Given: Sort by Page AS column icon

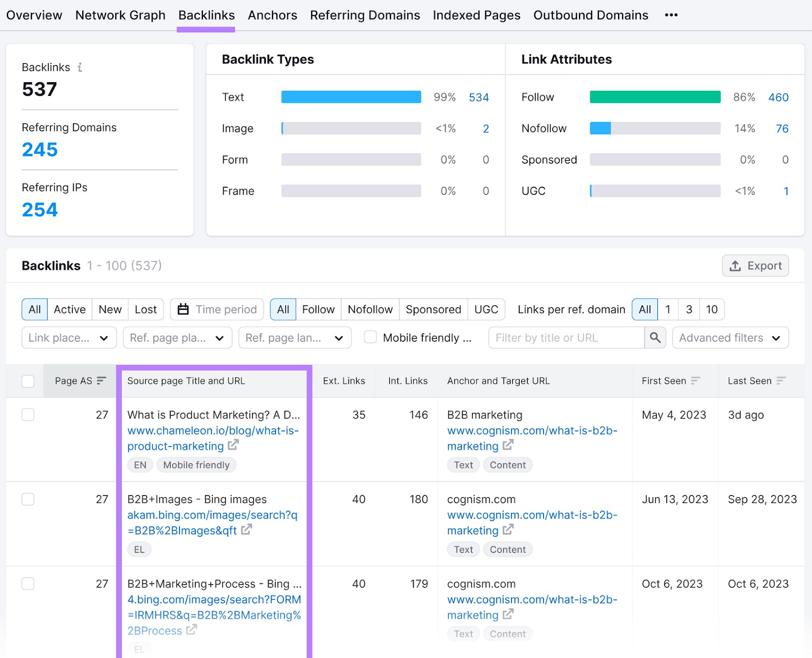Looking at the screenshot, I should pyautogui.click(x=101, y=380).
